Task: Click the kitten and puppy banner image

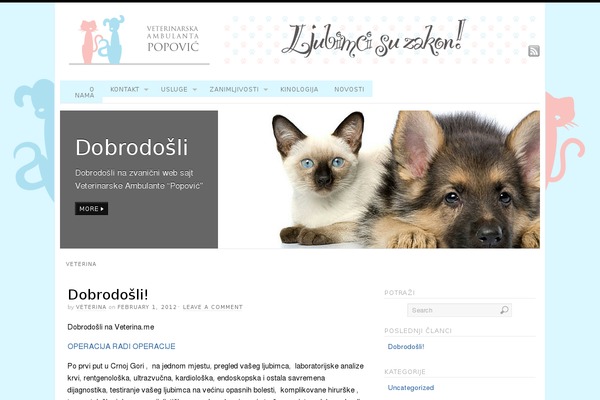Action: tap(379, 180)
